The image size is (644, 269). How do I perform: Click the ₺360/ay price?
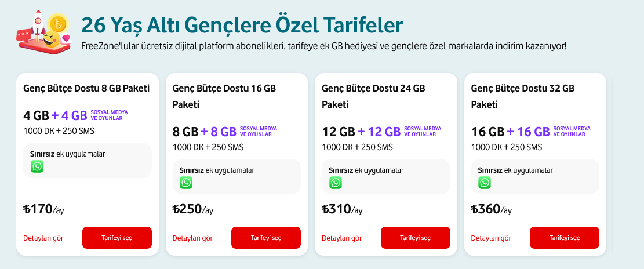(x=492, y=209)
